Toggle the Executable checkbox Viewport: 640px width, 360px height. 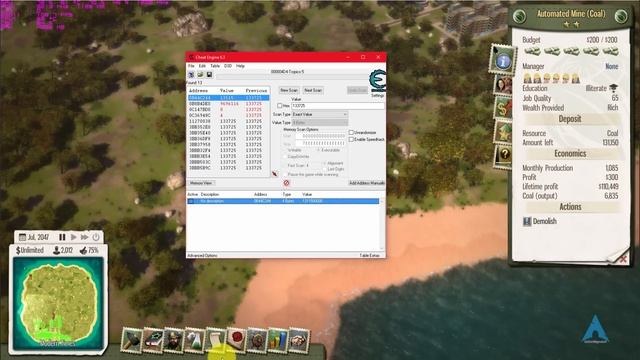(x=318, y=150)
